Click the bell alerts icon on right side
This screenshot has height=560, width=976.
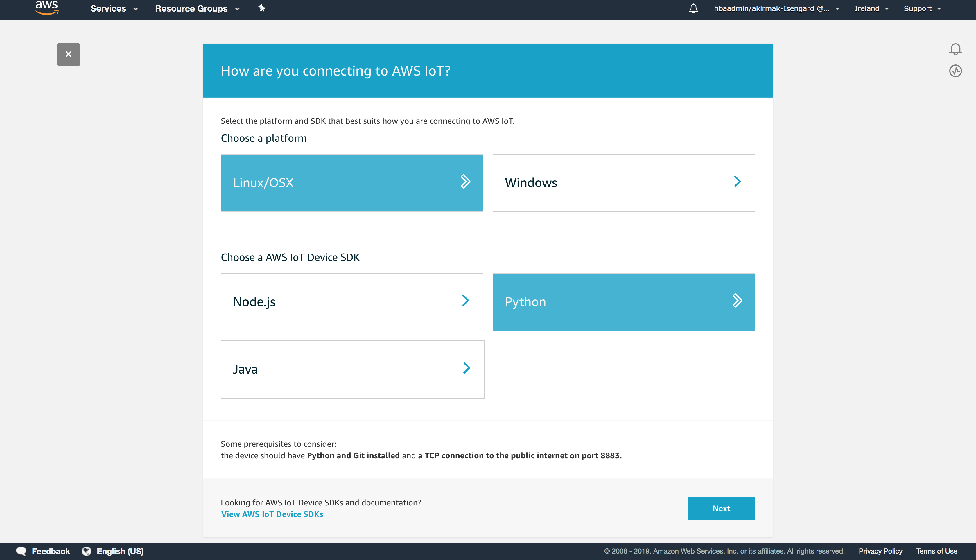[955, 49]
